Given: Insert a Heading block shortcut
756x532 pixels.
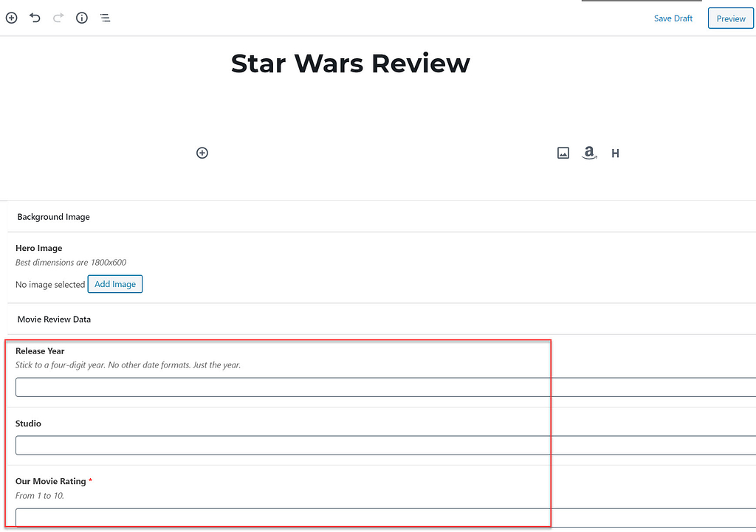Looking at the screenshot, I should (615, 153).
